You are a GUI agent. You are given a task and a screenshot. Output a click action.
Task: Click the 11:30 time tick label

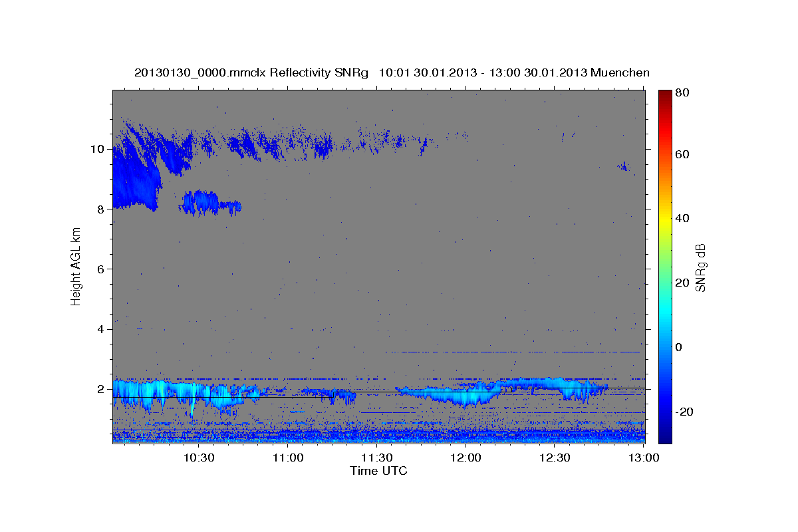pyautogui.click(x=376, y=458)
